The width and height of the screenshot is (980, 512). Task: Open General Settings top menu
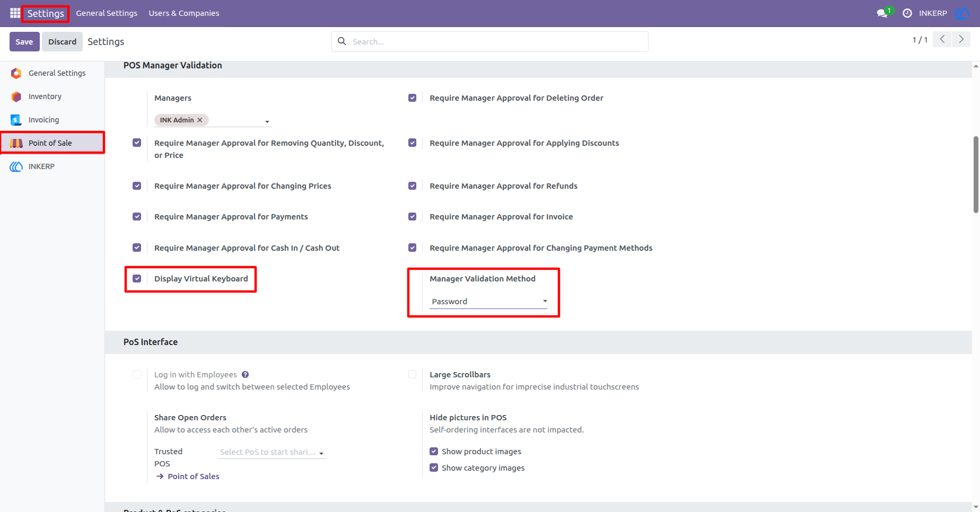(x=107, y=13)
